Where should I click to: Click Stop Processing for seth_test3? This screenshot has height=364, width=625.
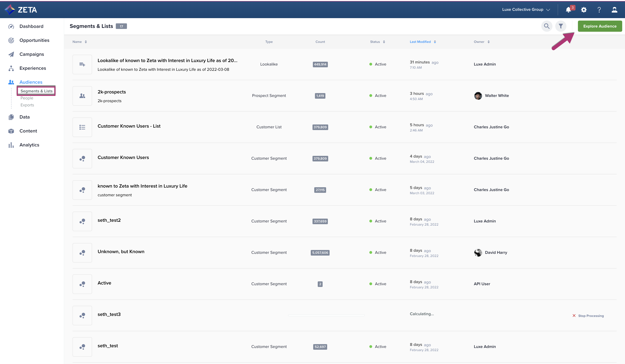coord(588,316)
